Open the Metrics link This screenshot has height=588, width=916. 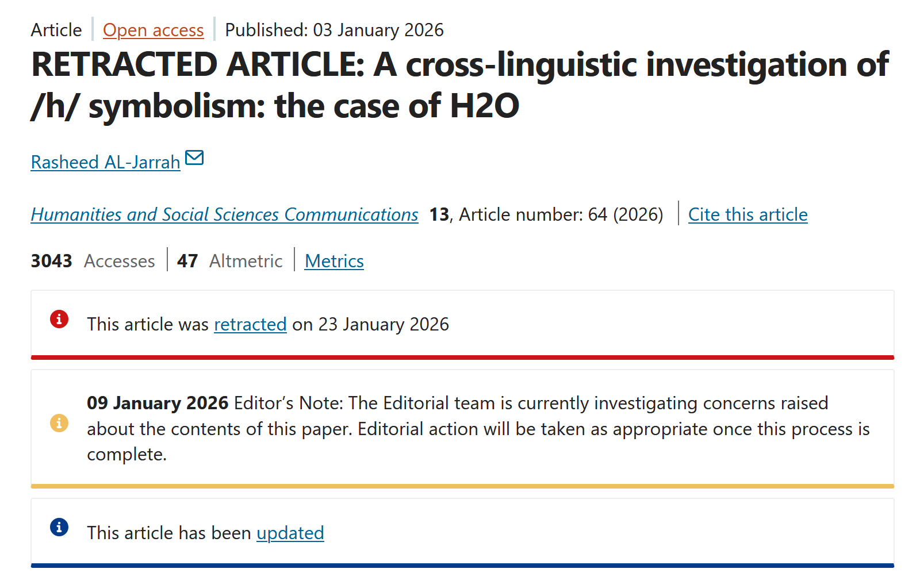pyautogui.click(x=334, y=261)
